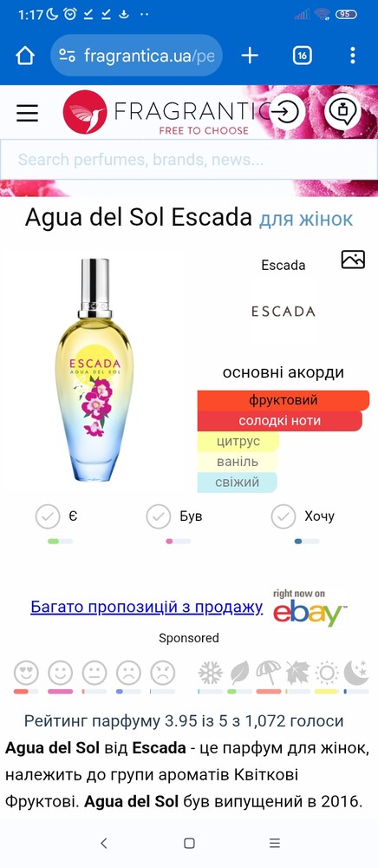Open the 'для жінок' link

click(305, 219)
